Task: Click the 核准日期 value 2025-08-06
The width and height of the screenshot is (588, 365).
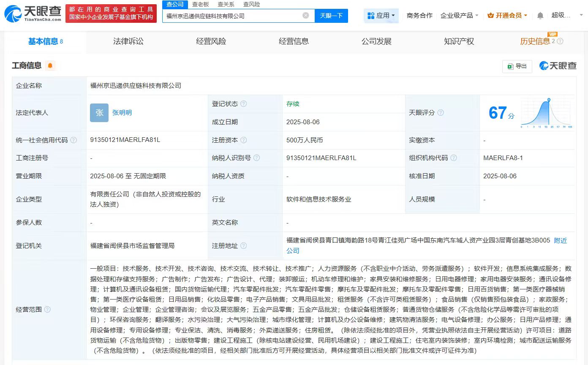Action: point(500,176)
